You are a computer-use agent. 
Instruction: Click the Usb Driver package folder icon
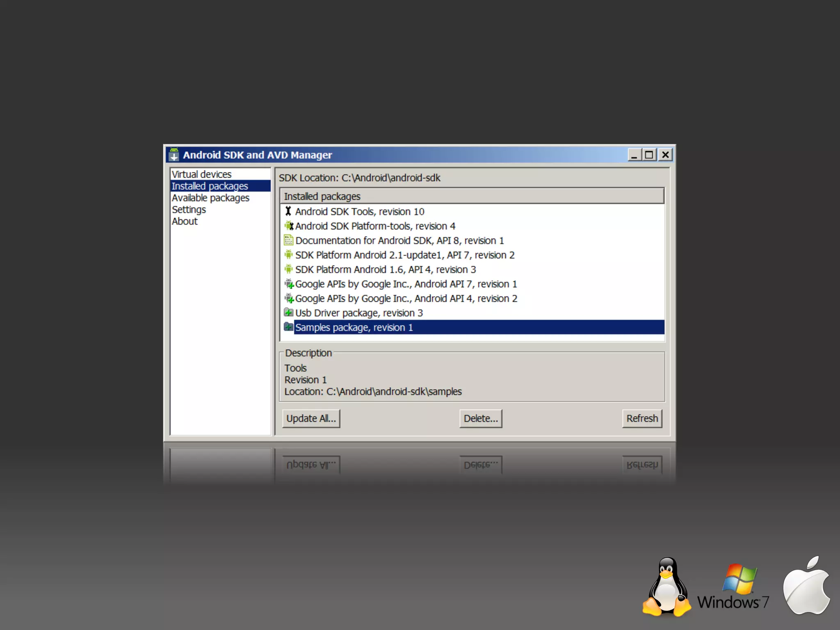coord(288,313)
